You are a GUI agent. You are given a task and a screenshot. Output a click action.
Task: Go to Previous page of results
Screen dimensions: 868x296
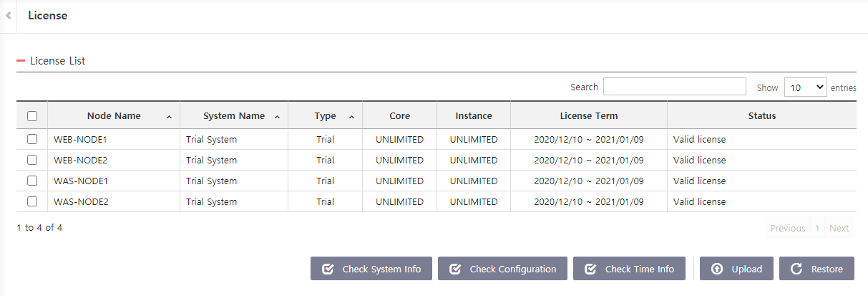(x=787, y=229)
